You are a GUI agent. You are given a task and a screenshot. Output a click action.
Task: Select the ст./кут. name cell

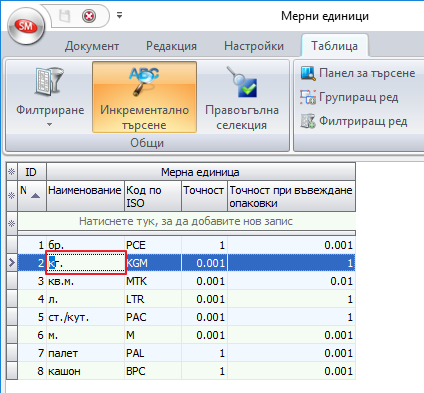coord(85,317)
